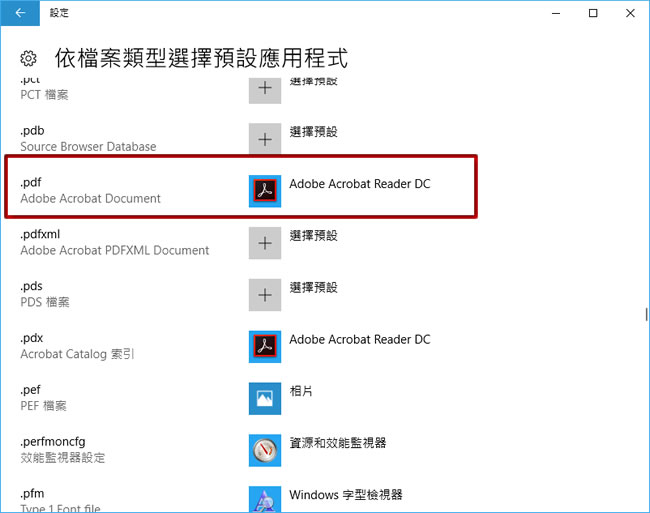Click the plus icon in PCT 檔案 row
Viewport: 650px width, 513px height.
pos(265,90)
